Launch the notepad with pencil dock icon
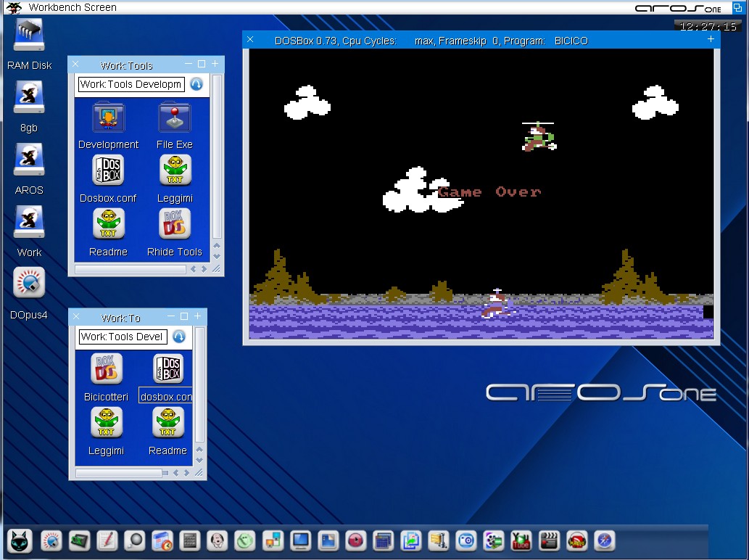The width and height of the screenshot is (749, 560). pos(107,541)
